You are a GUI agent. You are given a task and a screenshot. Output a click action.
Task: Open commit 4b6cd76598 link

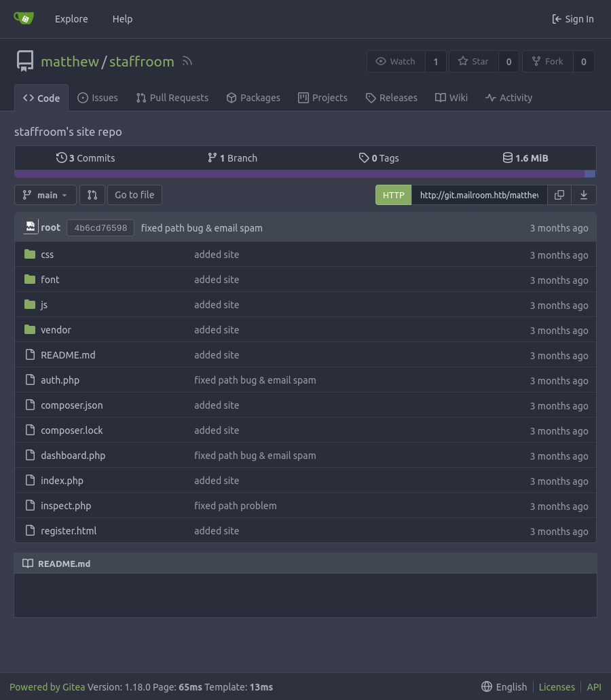click(100, 228)
